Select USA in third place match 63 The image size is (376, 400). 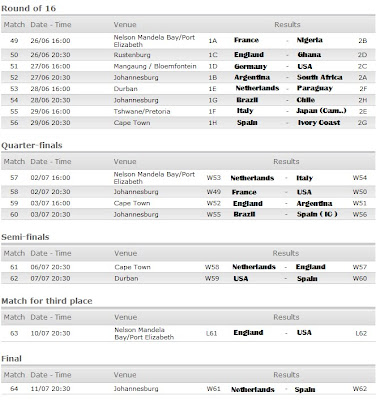pyautogui.click(x=304, y=333)
